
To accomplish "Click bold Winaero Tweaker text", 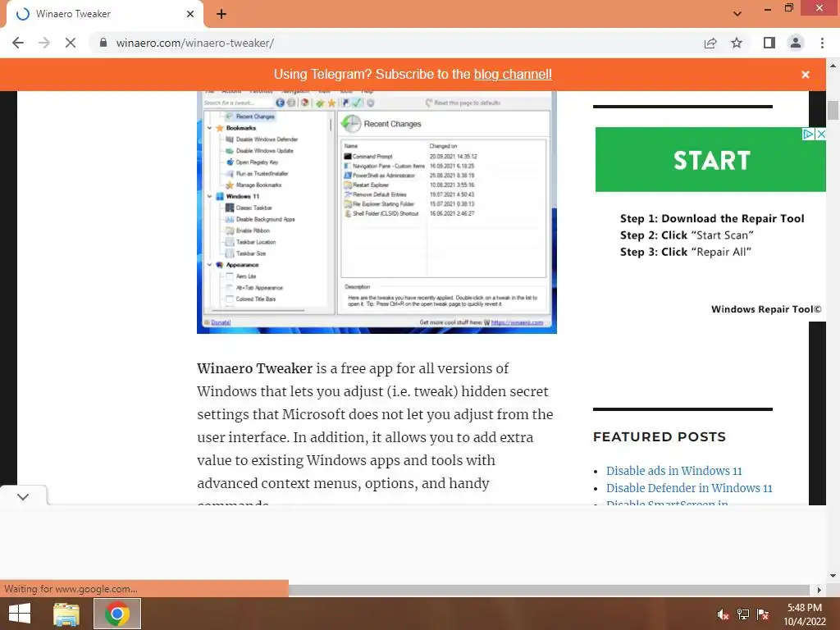I will tap(254, 368).
